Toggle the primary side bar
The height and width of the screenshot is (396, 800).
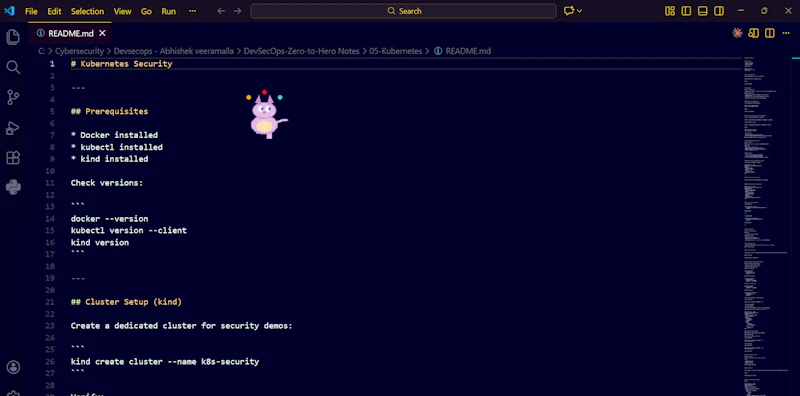[686, 11]
